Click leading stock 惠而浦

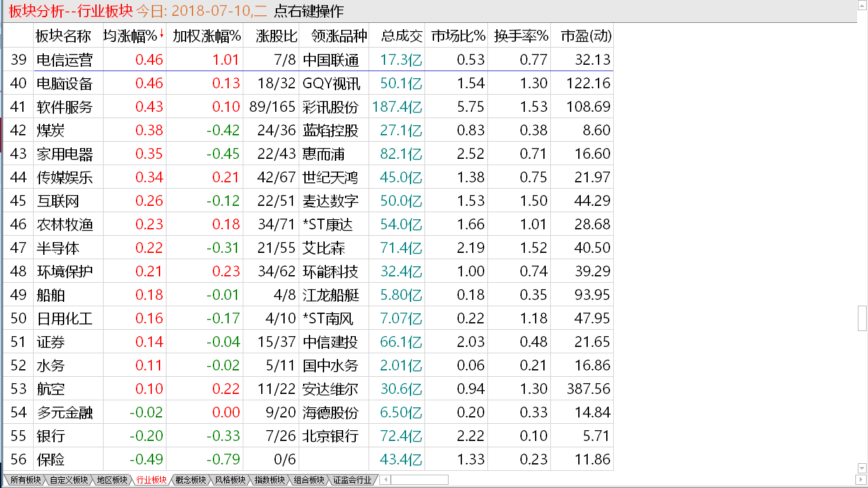point(323,154)
